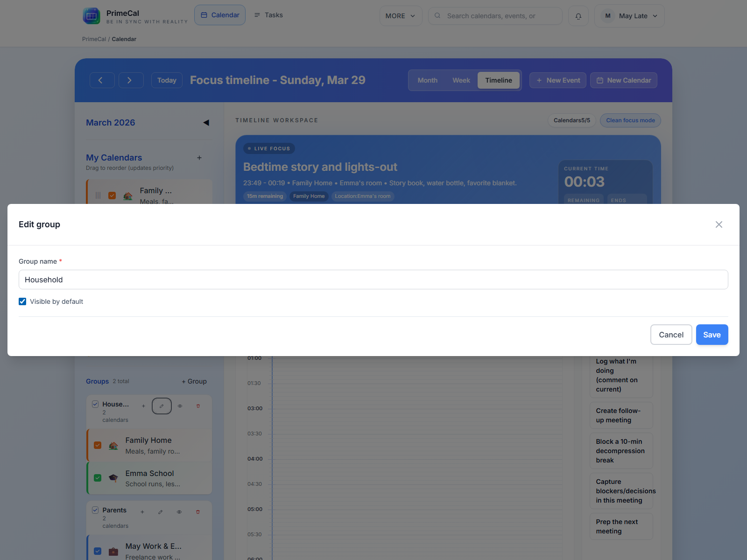Open the May Late profile dropdown
This screenshot has height=560, width=747.
point(629,15)
